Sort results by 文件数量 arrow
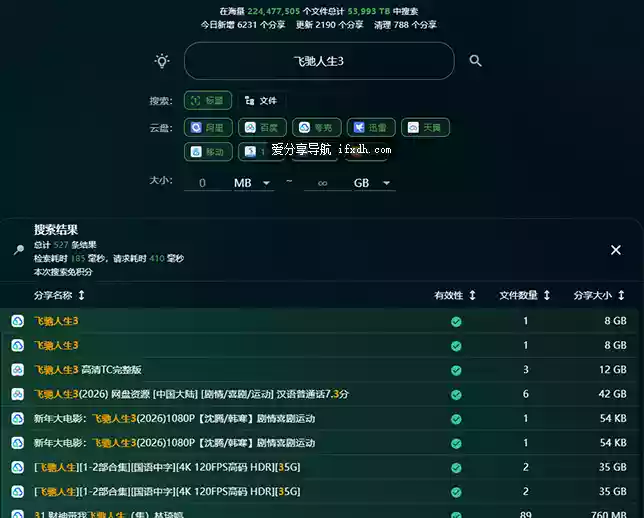 pyautogui.click(x=547, y=295)
